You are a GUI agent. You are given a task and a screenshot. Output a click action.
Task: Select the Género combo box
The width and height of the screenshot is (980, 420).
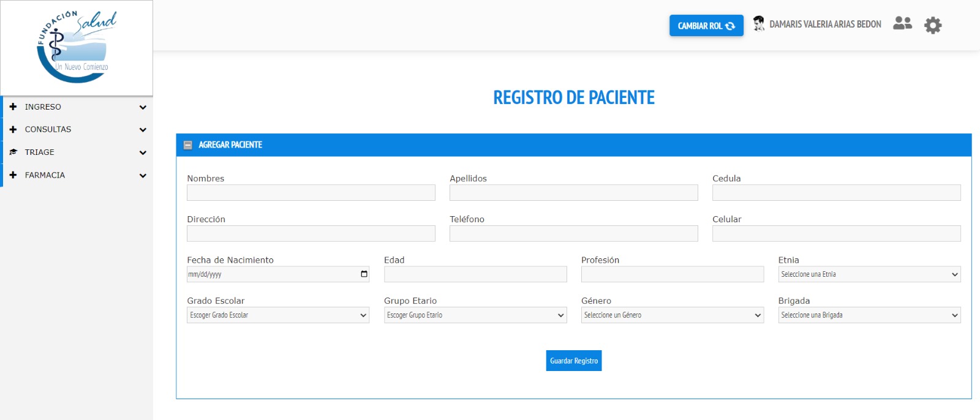672,315
